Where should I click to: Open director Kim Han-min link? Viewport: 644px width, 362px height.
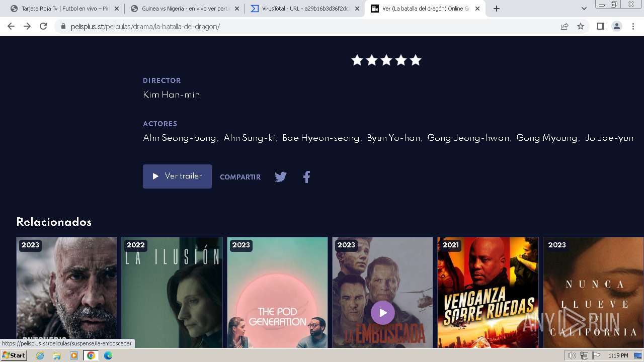(x=171, y=95)
